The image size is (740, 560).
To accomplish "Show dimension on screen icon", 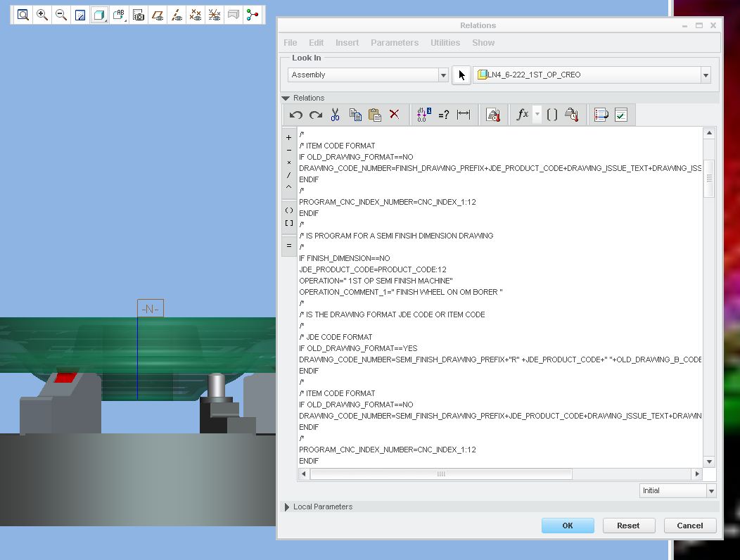I will [464, 115].
